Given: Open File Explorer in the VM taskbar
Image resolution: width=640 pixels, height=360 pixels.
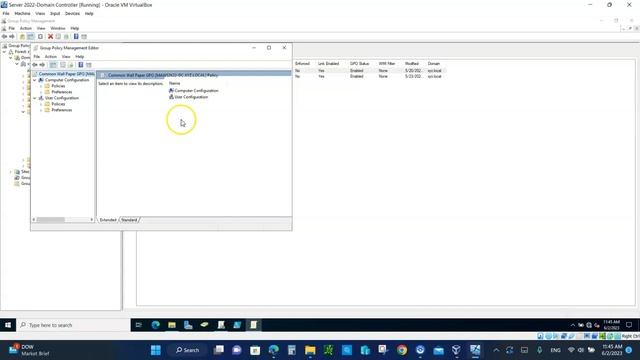Looking at the screenshot, I should (172, 325).
